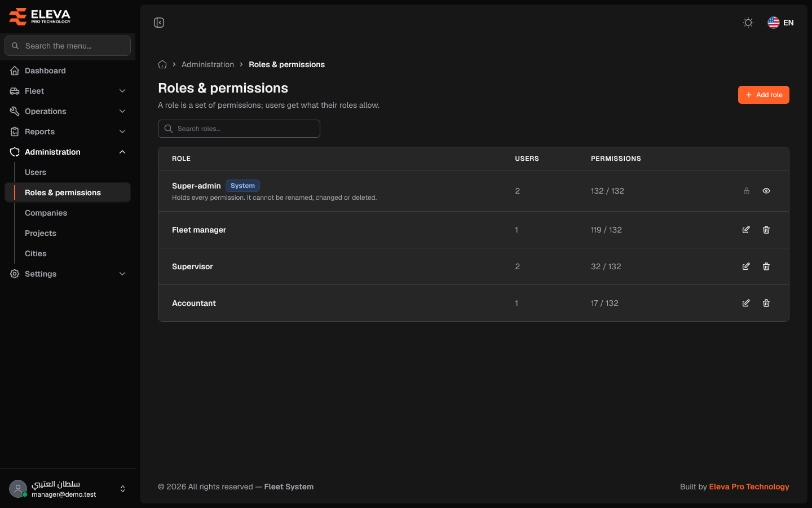
Task: Click the 119 / 132 permissions value
Action: [606, 230]
